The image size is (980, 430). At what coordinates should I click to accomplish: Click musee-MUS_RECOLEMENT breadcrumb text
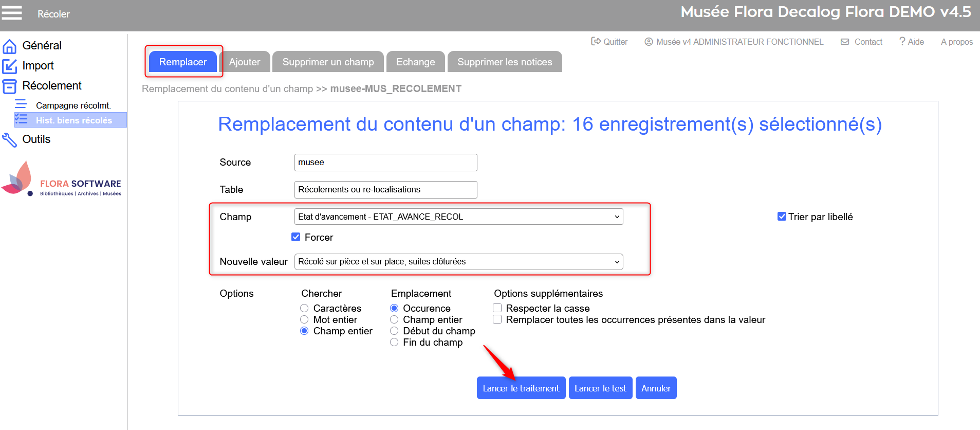click(x=396, y=88)
